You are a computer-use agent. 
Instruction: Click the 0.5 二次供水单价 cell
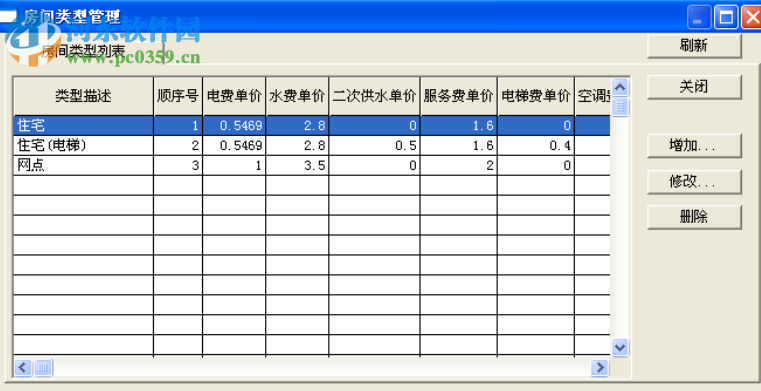click(x=375, y=146)
